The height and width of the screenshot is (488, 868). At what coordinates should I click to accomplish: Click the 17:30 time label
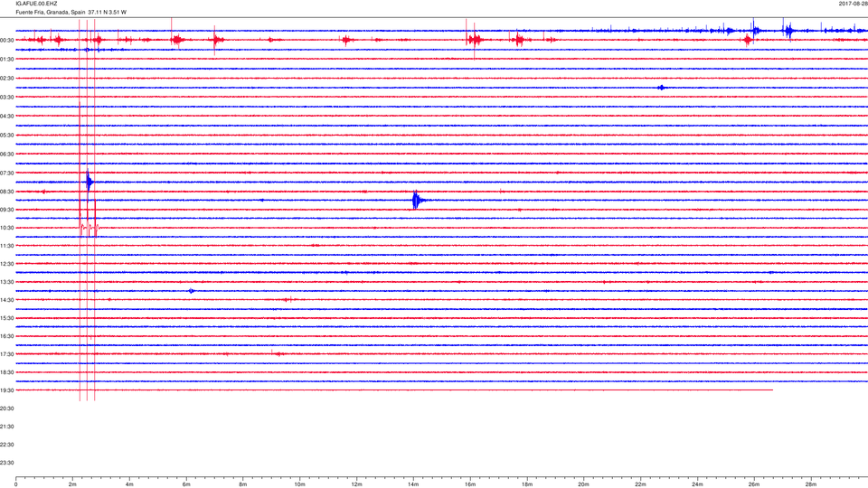click(x=6, y=354)
